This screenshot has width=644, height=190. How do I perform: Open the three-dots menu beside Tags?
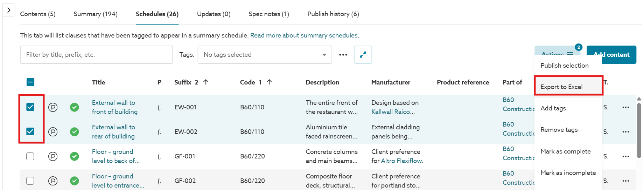pyautogui.click(x=343, y=55)
